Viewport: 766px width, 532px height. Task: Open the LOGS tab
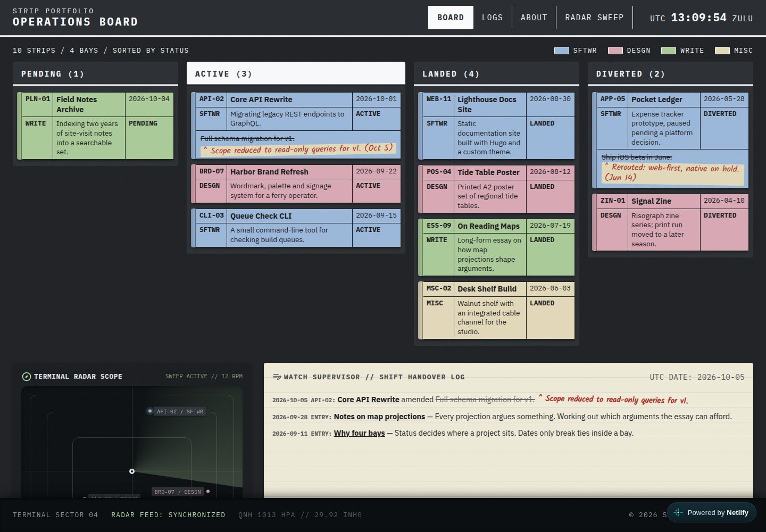492,18
